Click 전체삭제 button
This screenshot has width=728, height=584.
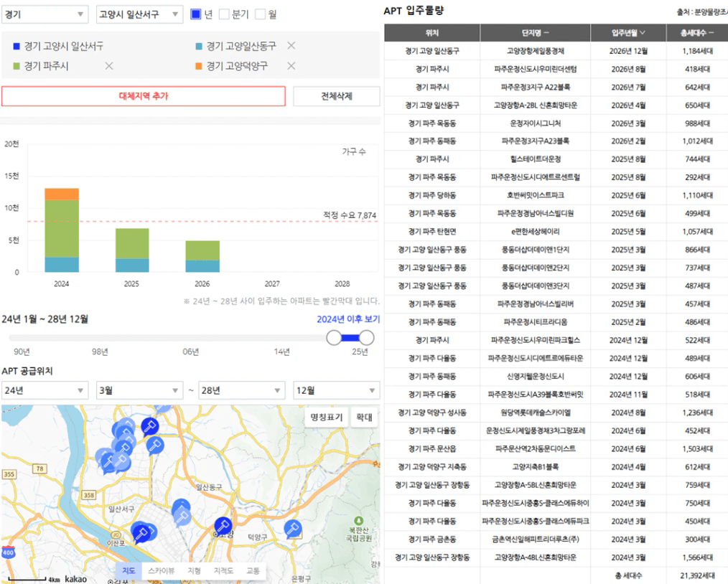pos(337,96)
